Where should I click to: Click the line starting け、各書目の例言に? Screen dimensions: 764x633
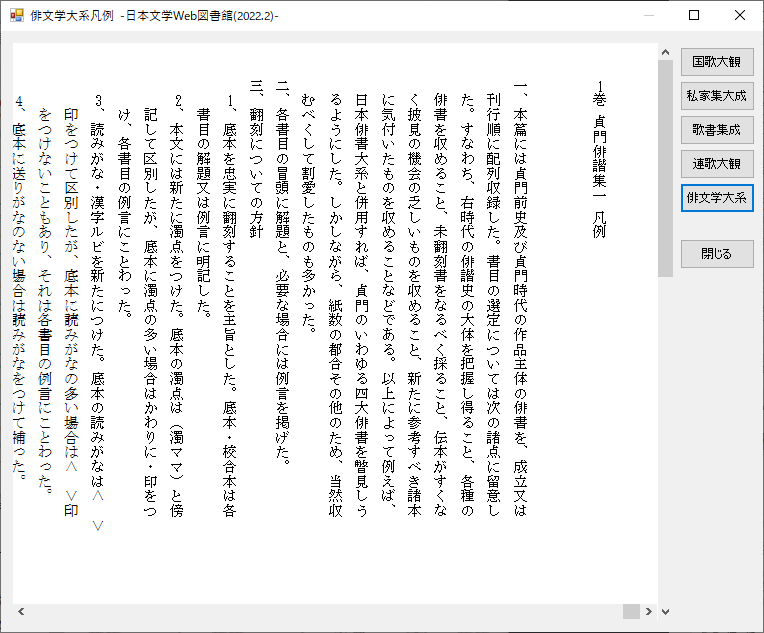124,213
